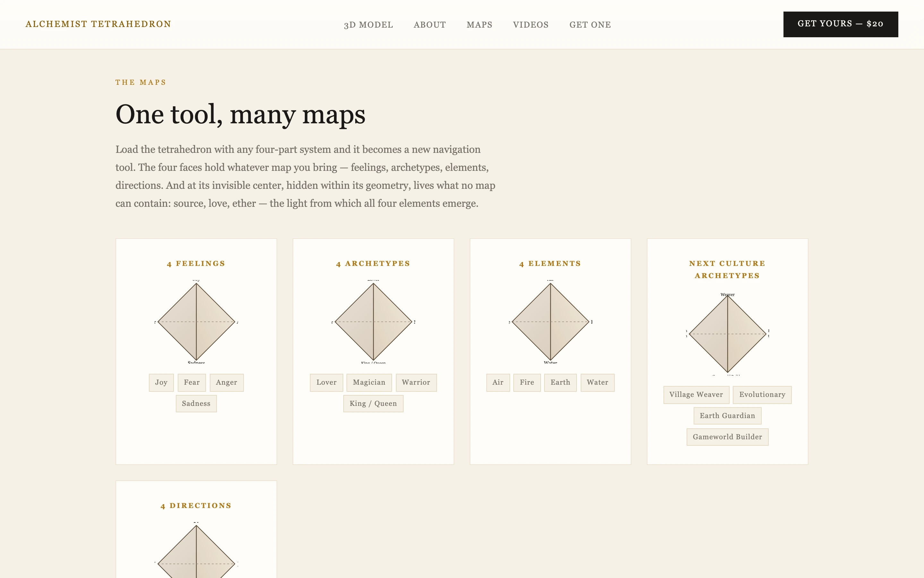Click the 4 Archetypes tetrahedron diagram

[373, 321]
